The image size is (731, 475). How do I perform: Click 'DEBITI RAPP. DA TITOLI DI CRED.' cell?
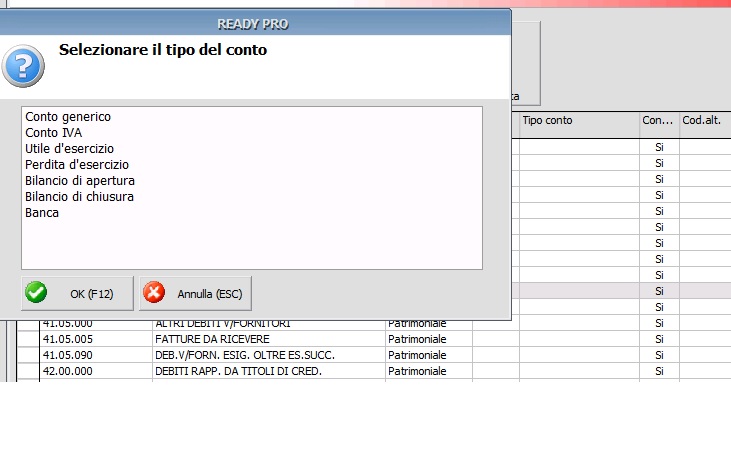coord(269,371)
